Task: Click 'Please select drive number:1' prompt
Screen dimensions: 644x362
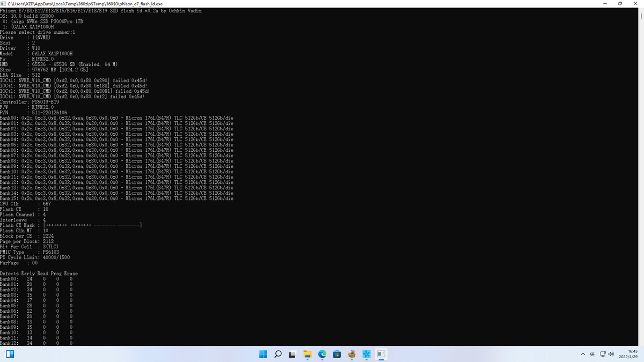Action: pyautogui.click(x=38, y=32)
